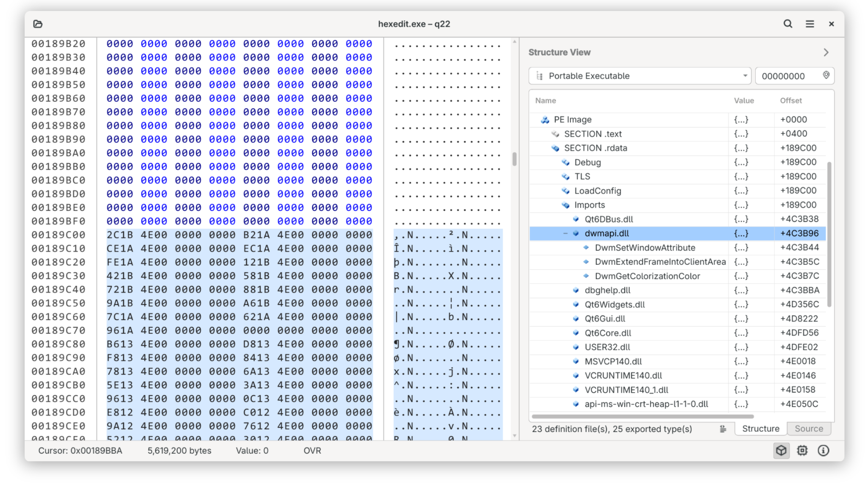Switch to the Structure tab
The height and width of the screenshot is (493, 868).
760,429
